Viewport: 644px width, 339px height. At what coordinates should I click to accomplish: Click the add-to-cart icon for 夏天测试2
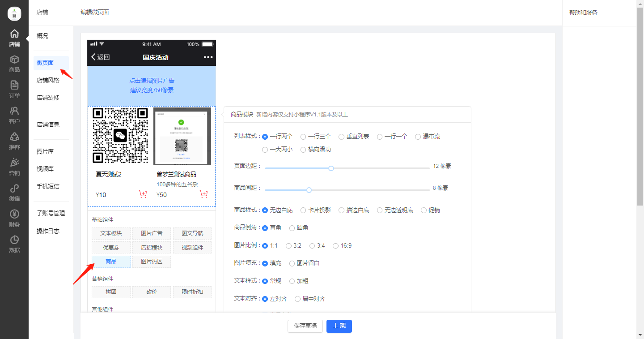point(143,194)
